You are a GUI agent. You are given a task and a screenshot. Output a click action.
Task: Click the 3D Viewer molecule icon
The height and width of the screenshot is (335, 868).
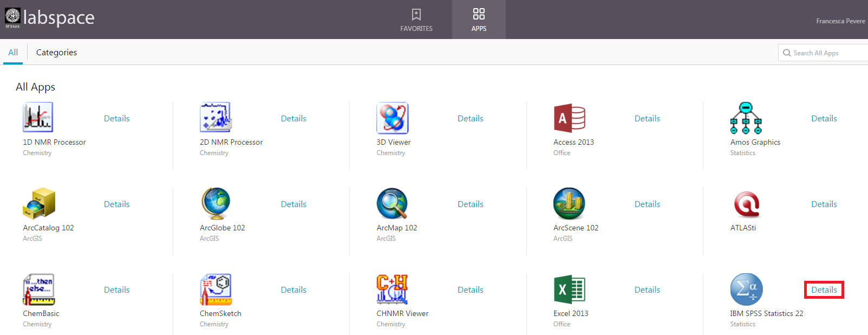(x=393, y=118)
